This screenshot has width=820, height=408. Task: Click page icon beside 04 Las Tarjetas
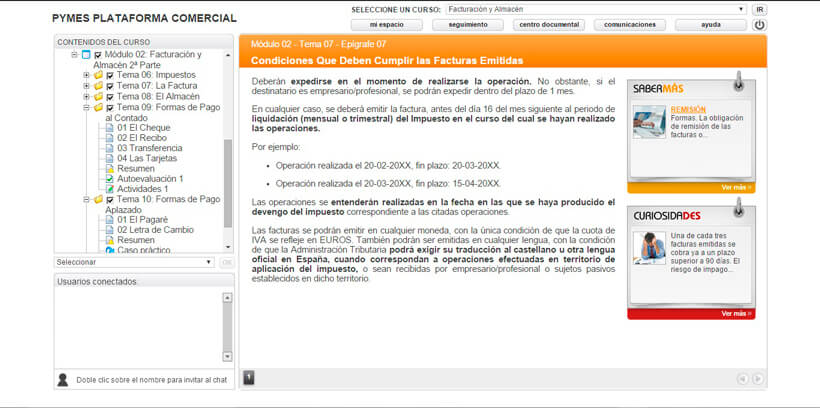click(109, 158)
